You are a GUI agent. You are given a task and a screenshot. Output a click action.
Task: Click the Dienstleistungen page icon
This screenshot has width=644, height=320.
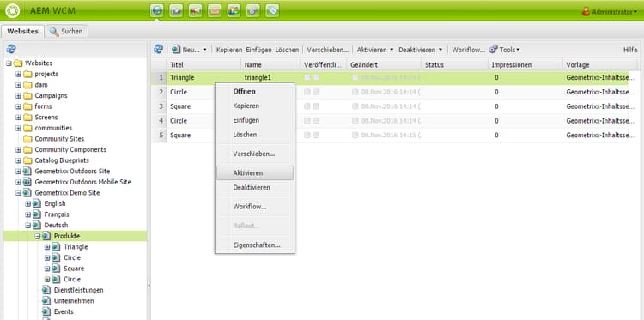tap(46, 290)
